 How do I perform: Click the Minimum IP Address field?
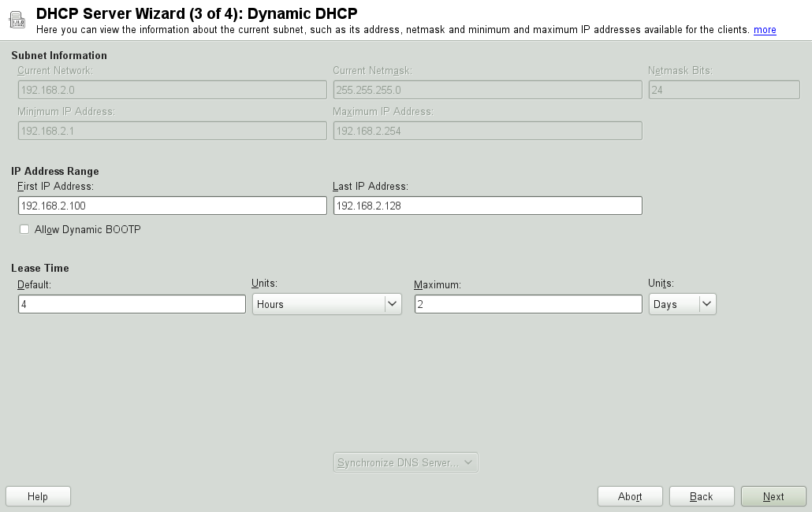coord(172,130)
